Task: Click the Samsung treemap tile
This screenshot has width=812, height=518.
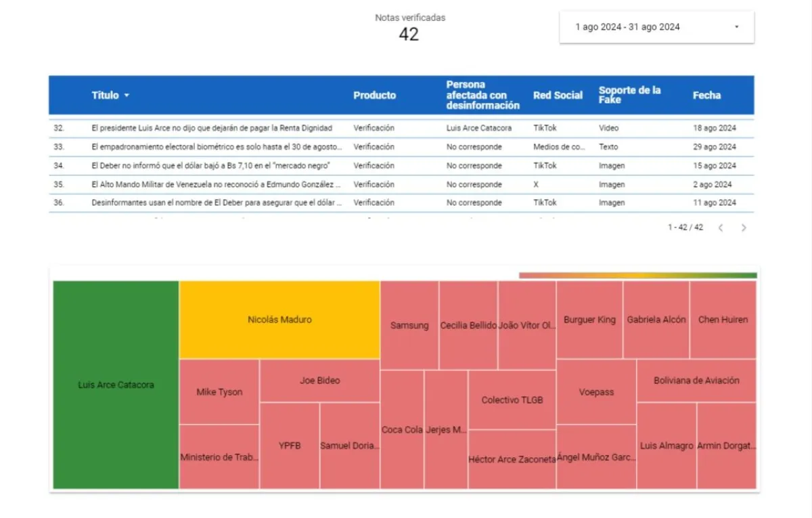Action: (x=409, y=325)
